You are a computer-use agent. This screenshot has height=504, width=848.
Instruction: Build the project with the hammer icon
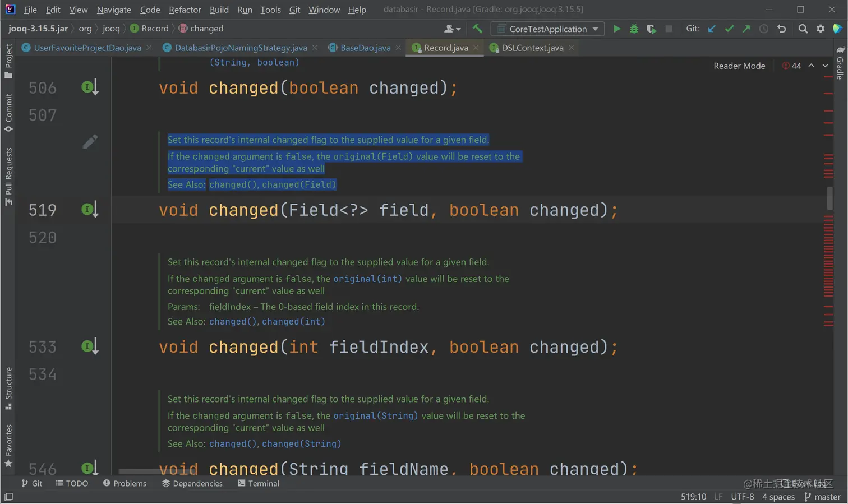pos(477,29)
